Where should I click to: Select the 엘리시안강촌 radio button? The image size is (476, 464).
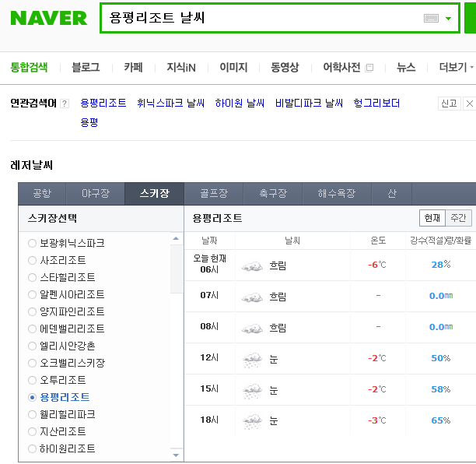click(32, 346)
